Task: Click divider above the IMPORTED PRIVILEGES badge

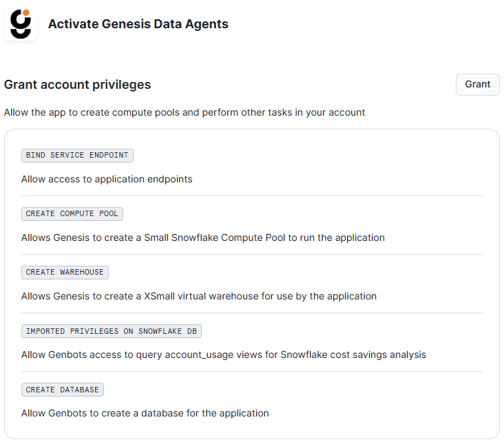Action: pyautogui.click(x=252, y=313)
